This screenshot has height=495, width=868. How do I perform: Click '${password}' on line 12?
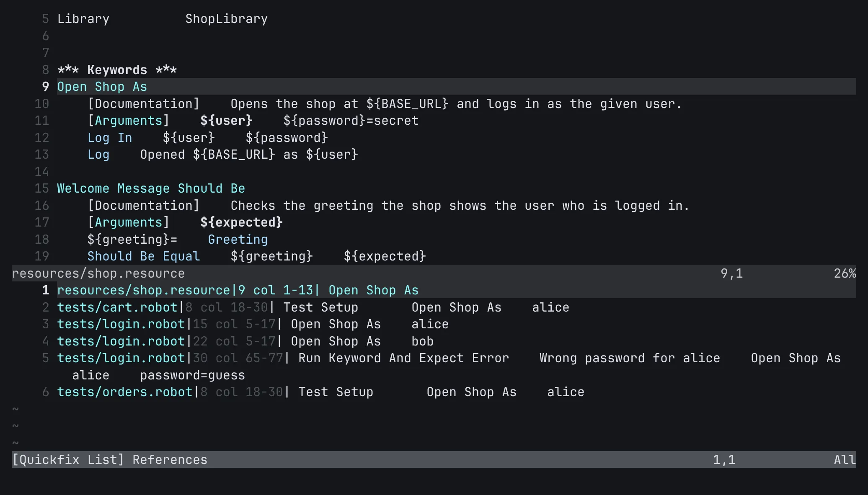click(287, 138)
